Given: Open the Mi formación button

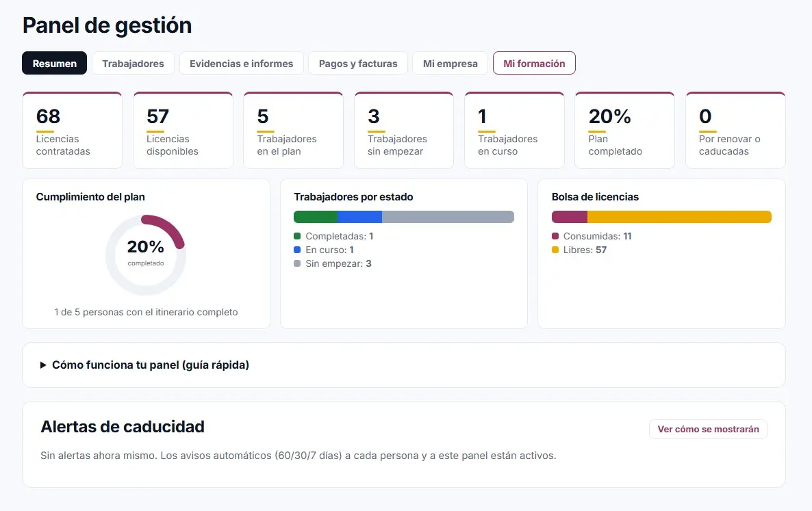Looking at the screenshot, I should click(534, 63).
